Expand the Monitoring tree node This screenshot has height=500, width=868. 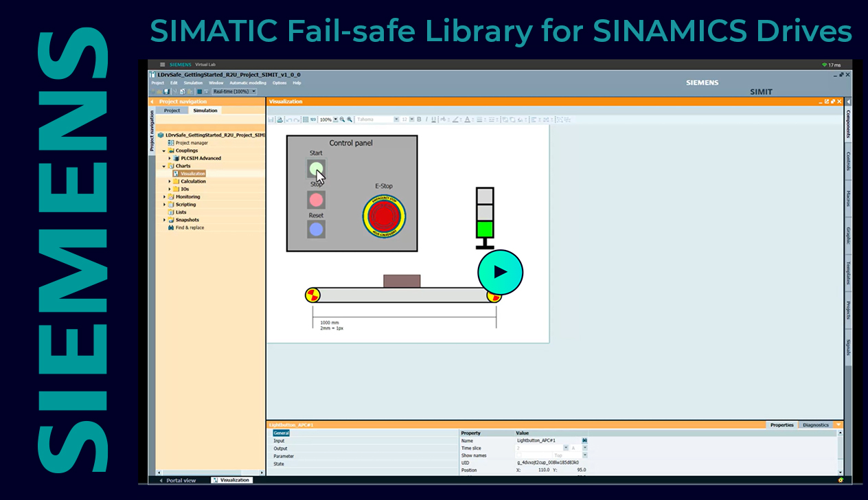click(164, 196)
